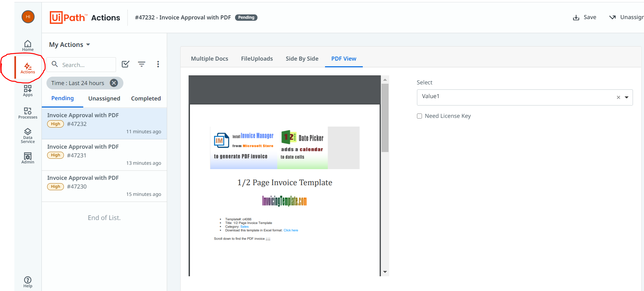The image size is (644, 291).
Task: Open the Side By Side tab
Action: pos(302,59)
